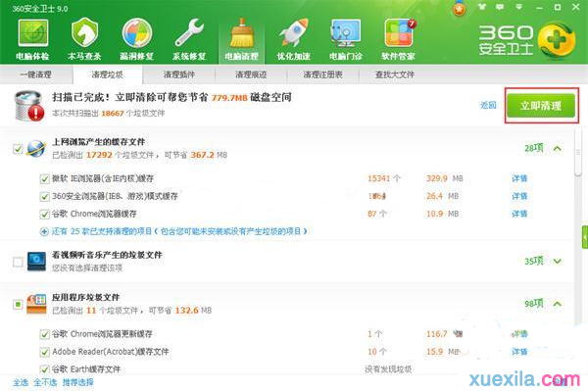
Task: Uncheck 谷歌 Chrome浏览器缓存 checkbox
Action: (x=44, y=214)
